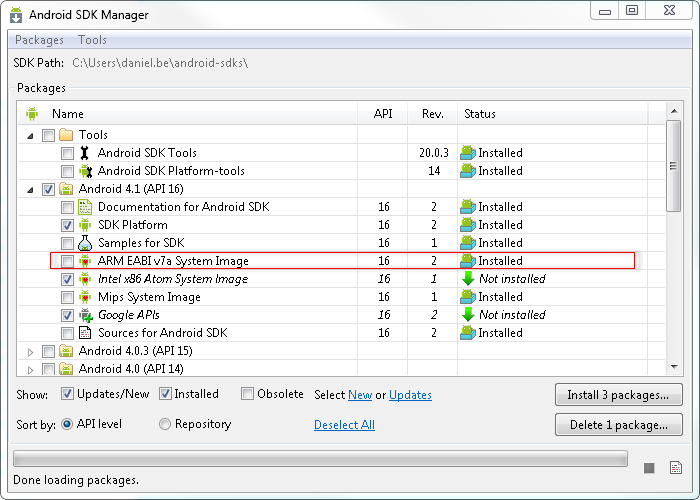Click the Android robot icon in Name header
The height and width of the screenshot is (500, 700).
pos(32,114)
